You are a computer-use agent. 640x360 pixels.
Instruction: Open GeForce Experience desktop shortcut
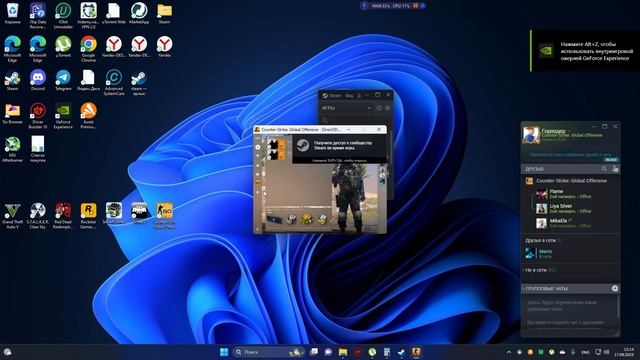tap(63, 116)
